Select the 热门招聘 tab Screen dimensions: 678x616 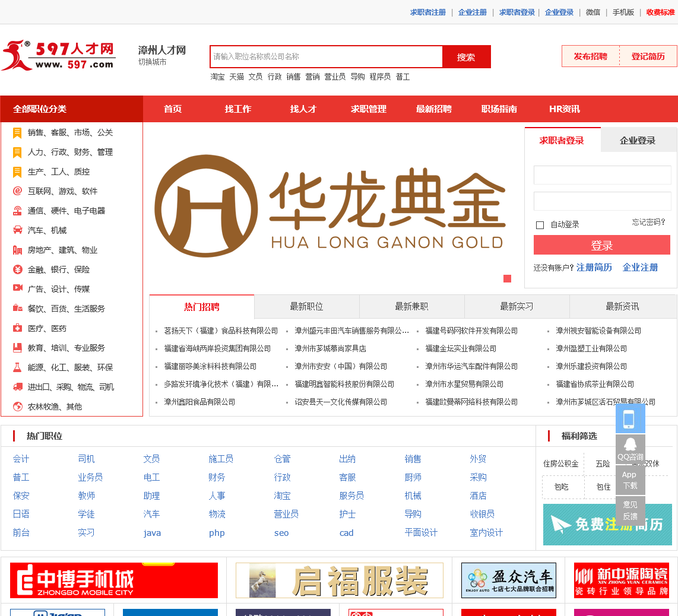[x=201, y=306]
